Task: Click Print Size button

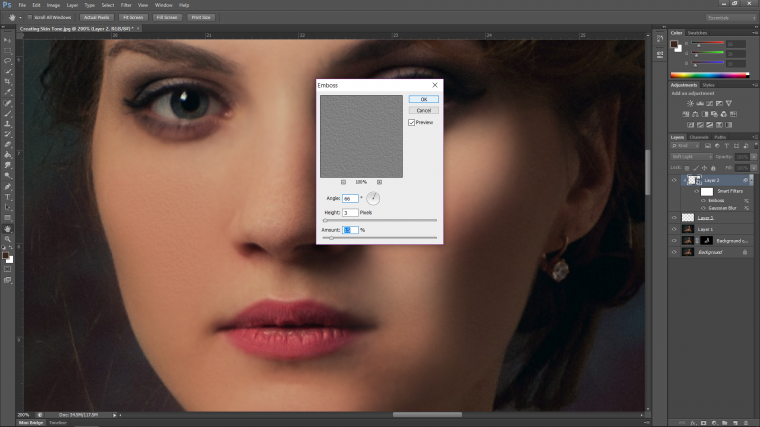Action: click(201, 17)
